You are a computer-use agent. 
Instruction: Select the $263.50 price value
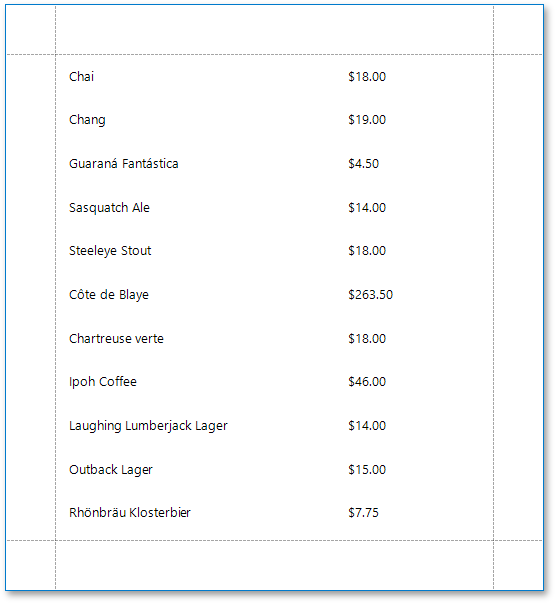coord(370,295)
